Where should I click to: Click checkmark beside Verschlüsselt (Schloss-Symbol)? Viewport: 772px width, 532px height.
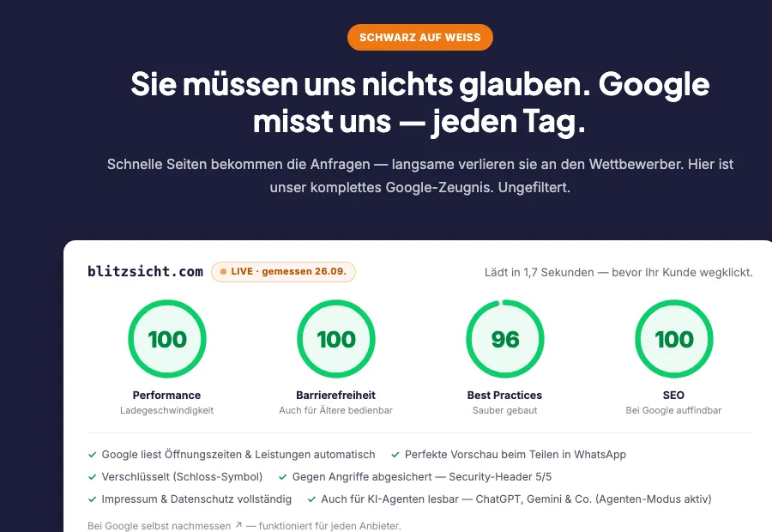coord(92,477)
